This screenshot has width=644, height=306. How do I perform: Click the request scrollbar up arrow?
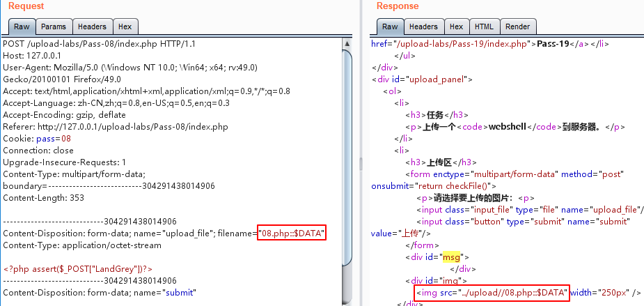tap(347, 43)
